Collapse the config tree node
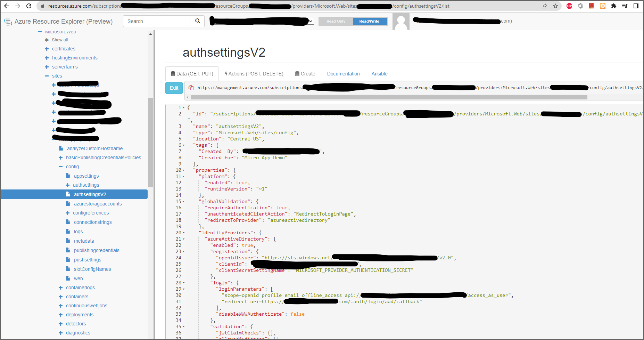 tap(61, 167)
